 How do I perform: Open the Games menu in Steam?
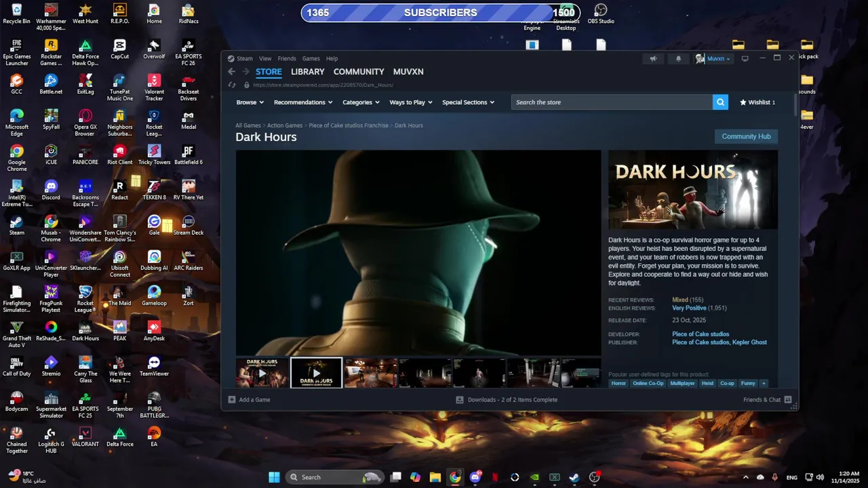tap(311, 58)
